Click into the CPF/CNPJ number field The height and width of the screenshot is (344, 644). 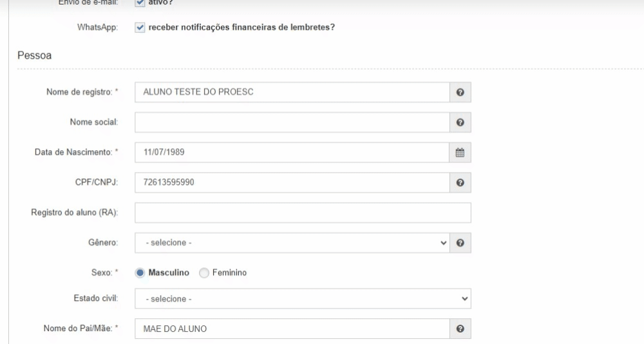pyautogui.click(x=292, y=183)
